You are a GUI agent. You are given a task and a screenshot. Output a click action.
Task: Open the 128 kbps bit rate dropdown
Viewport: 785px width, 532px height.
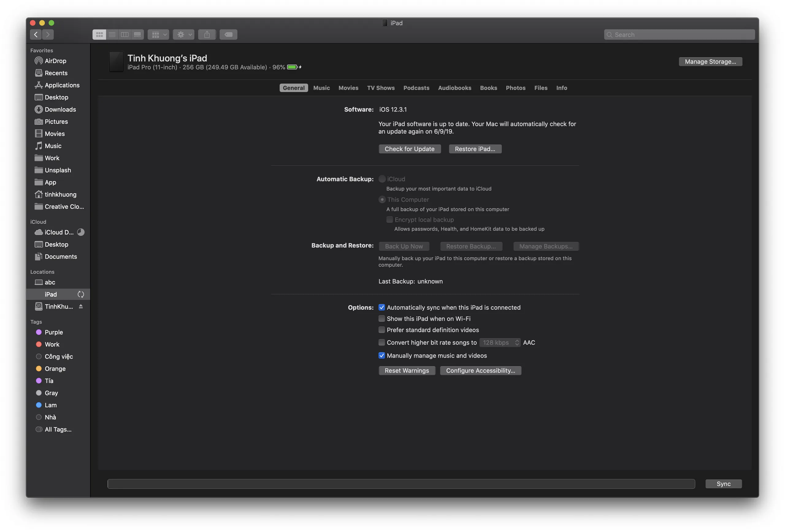[x=500, y=343]
